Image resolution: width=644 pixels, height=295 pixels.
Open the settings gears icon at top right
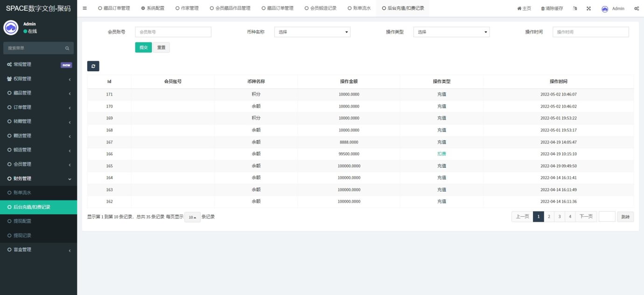[637, 8]
